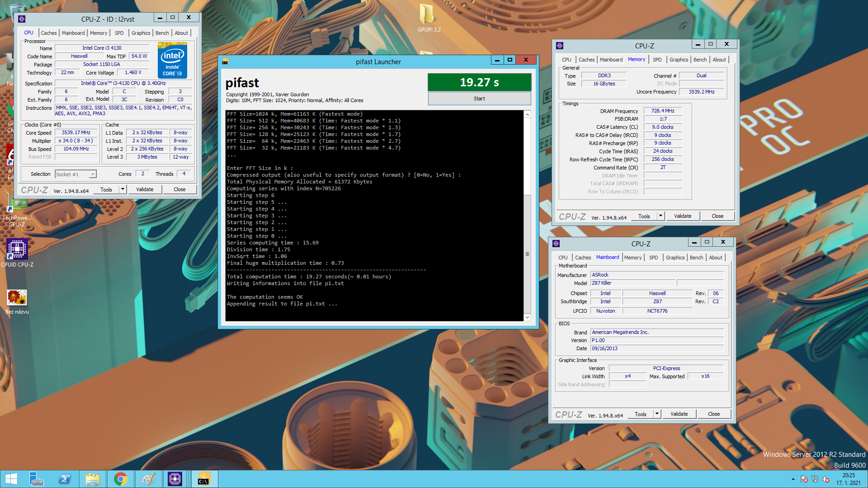Viewport: 868px width, 488px height.
Task: Switch to the CPU-Z taskbar item
Action: click(175, 479)
